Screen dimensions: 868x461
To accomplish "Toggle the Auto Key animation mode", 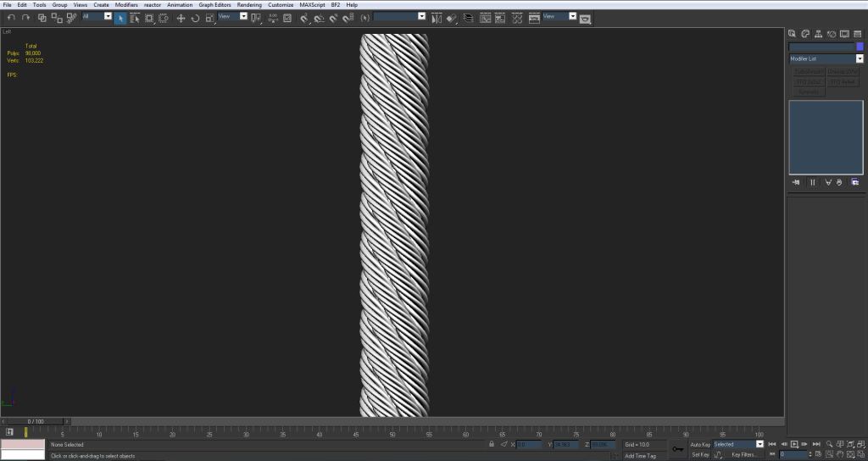I will click(700, 444).
